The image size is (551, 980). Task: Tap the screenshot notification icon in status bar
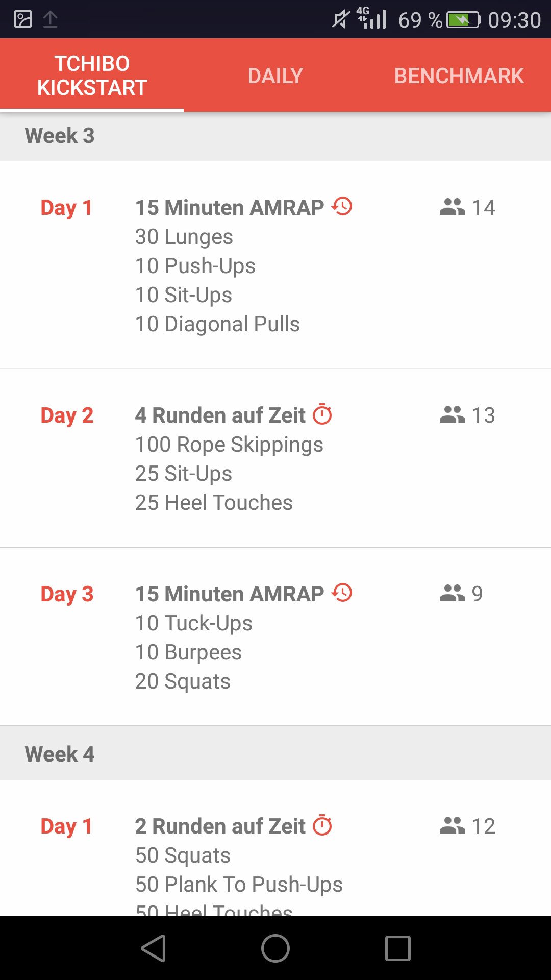coord(23,19)
